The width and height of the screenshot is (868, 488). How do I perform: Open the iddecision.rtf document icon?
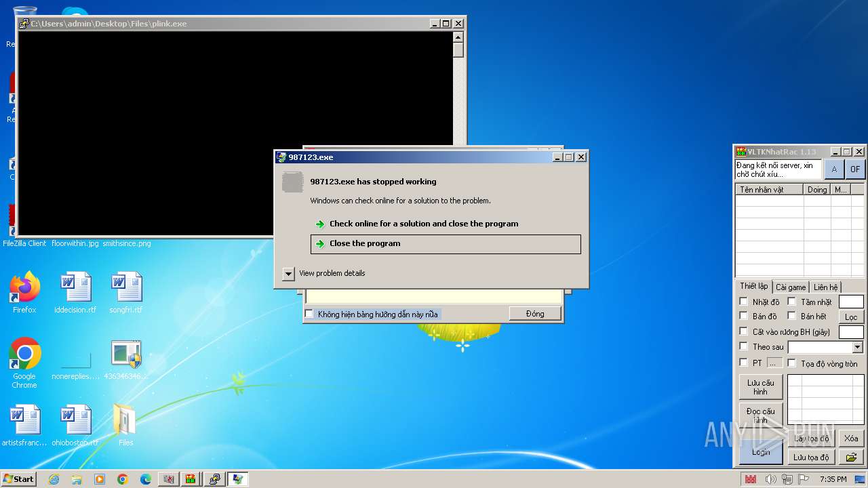(x=75, y=292)
